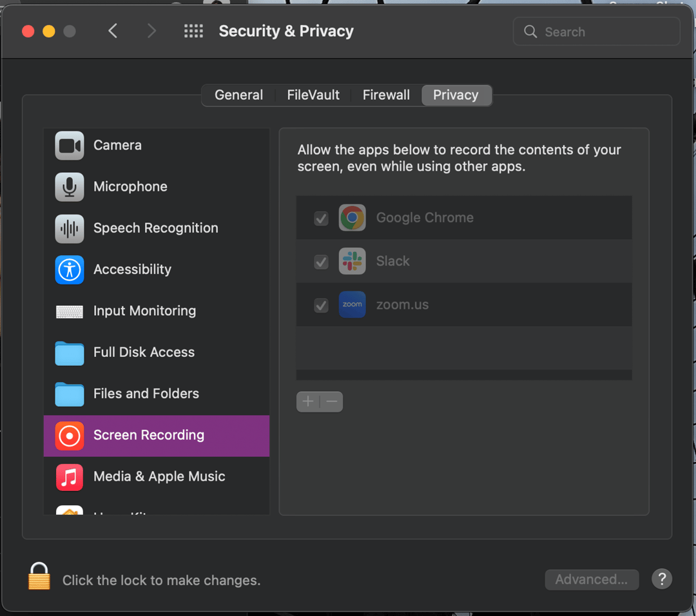Open the FileVault tab

(313, 95)
